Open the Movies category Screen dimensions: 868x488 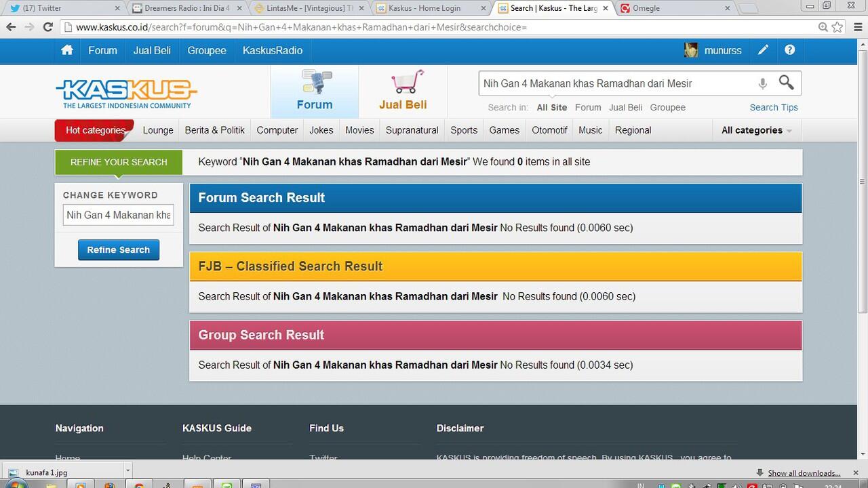(x=359, y=130)
